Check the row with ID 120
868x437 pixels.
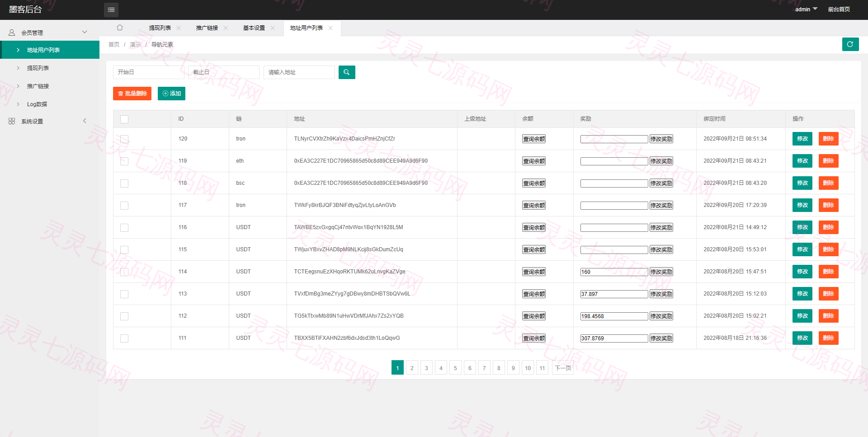(x=124, y=139)
